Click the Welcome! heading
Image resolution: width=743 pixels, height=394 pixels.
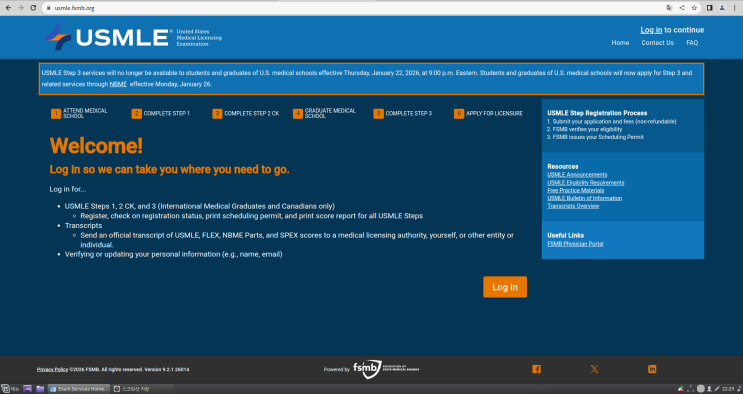click(96, 146)
